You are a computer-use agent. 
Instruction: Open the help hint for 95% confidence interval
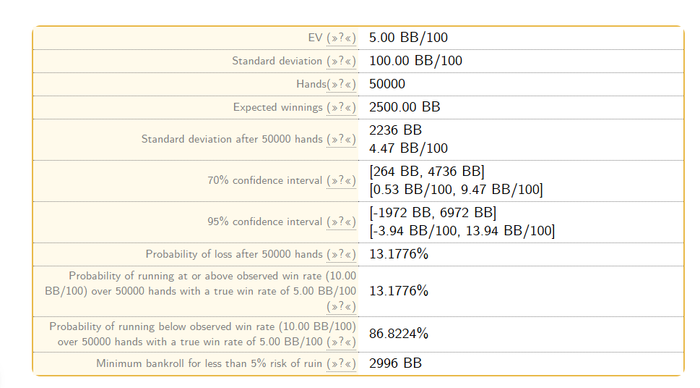coord(341,222)
